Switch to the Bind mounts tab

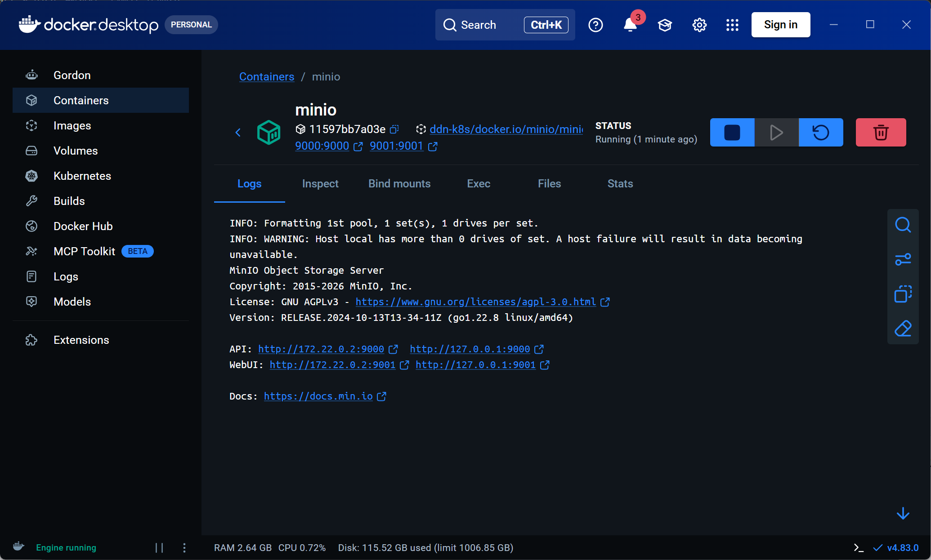pyautogui.click(x=399, y=183)
